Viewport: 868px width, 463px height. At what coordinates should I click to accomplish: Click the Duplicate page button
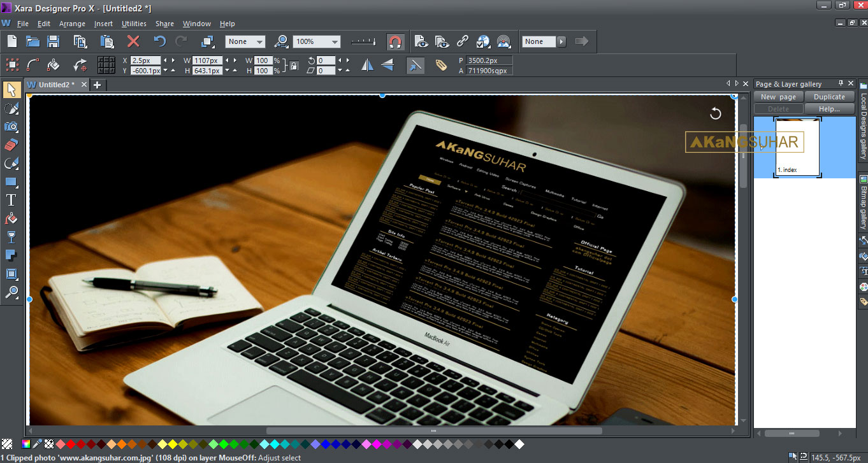(829, 97)
